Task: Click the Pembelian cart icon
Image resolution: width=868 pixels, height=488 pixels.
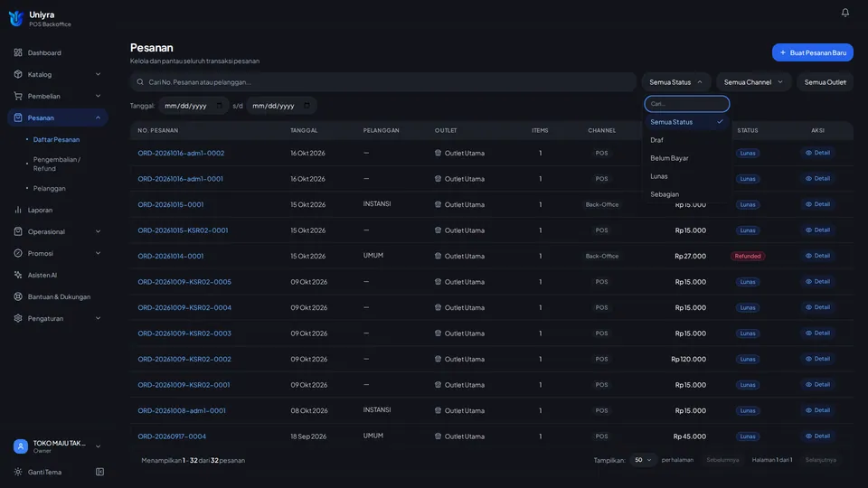Action: [x=18, y=96]
